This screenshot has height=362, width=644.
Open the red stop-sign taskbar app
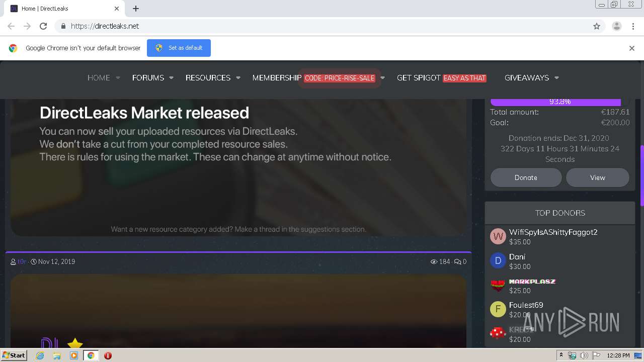(108, 355)
